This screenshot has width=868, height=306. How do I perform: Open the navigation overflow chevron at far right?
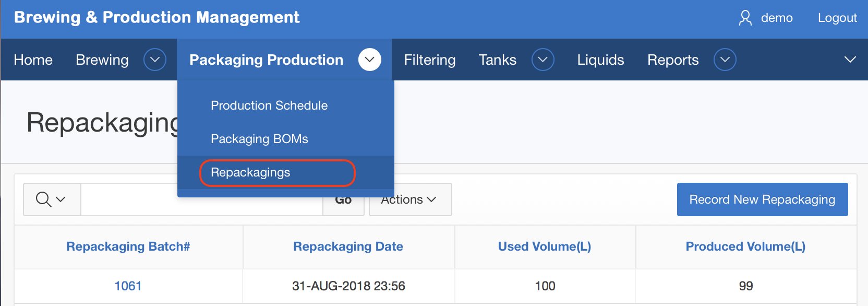tap(850, 60)
